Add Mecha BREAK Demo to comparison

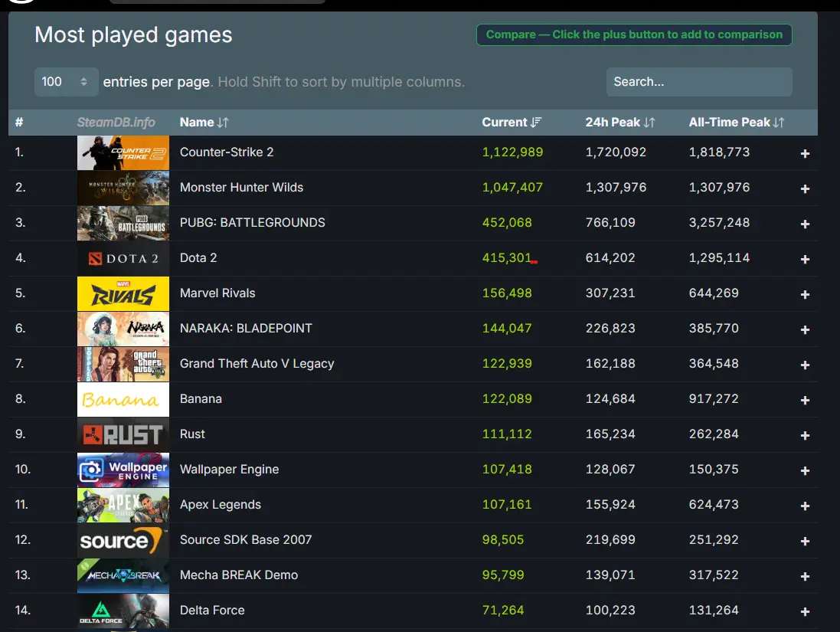pyautogui.click(x=805, y=577)
